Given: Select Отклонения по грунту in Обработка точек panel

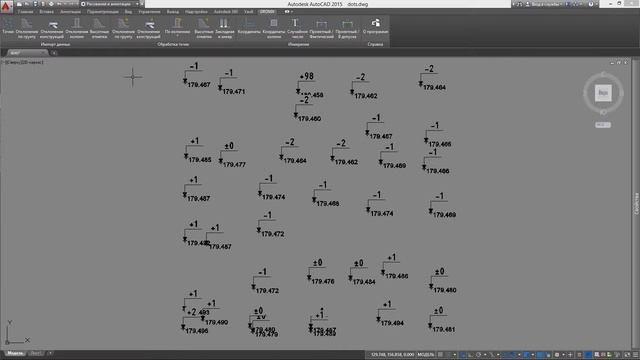Looking at the screenshot, I should pyautogui.click(x=123, y=28).
